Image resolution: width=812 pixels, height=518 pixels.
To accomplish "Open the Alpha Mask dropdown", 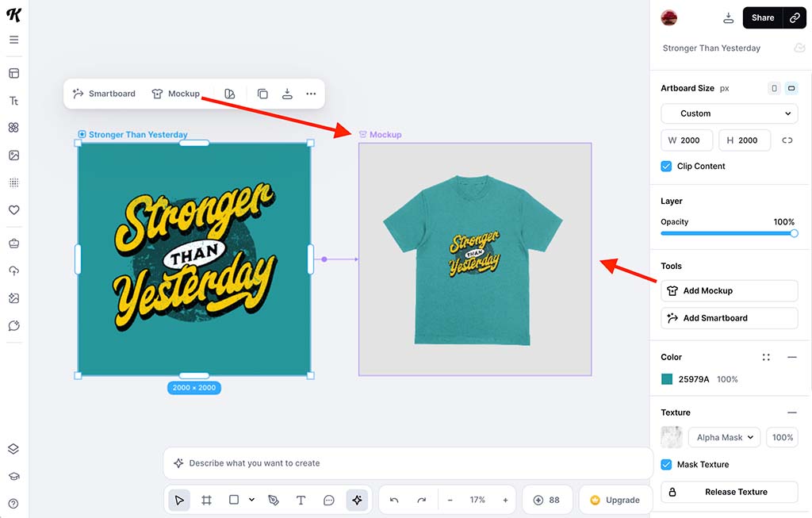I will click(722, 437).
